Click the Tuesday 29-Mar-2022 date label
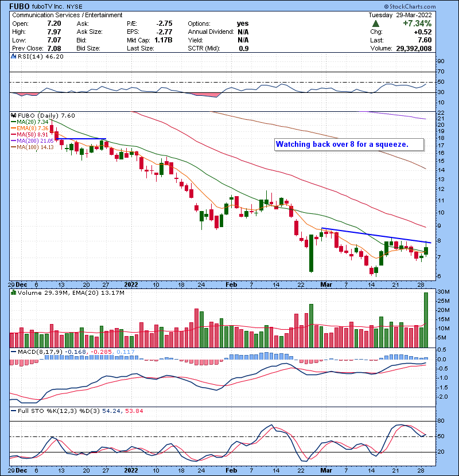 tap(400, 15)
